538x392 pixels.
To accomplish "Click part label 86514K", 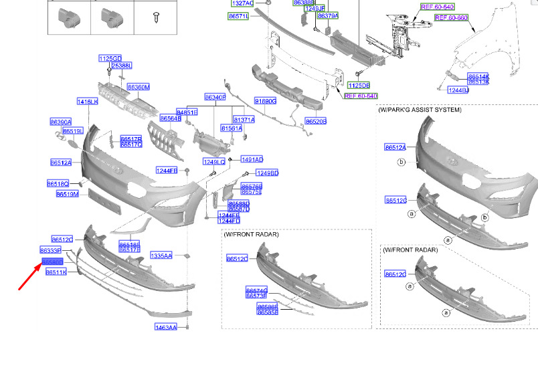I will pyautogui.click(x=478, y=76).
